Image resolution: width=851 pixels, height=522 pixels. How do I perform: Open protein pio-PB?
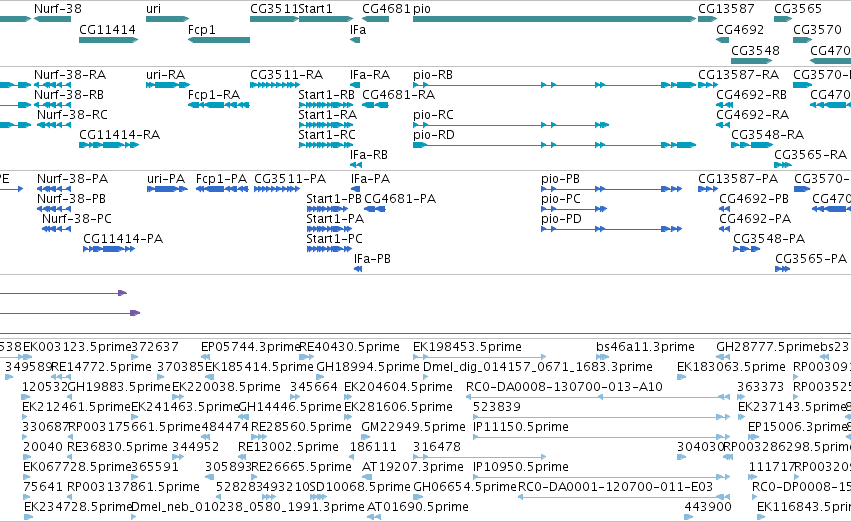(560, 179)
